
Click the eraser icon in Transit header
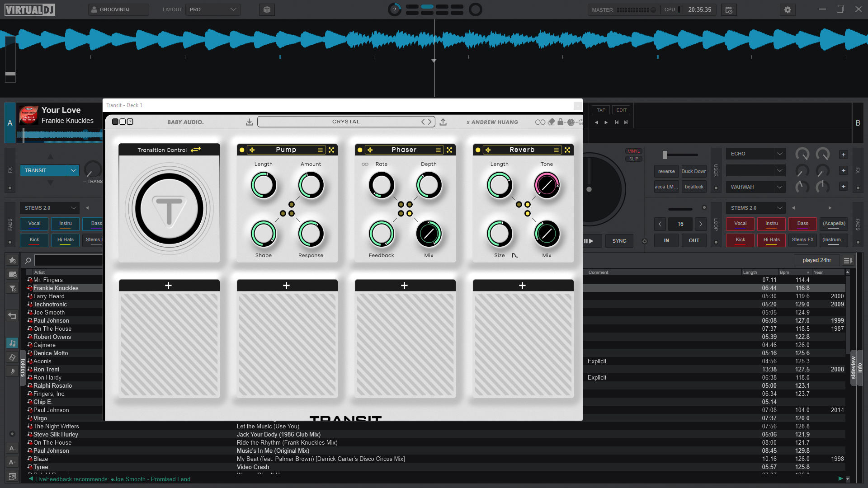[551, 122]
